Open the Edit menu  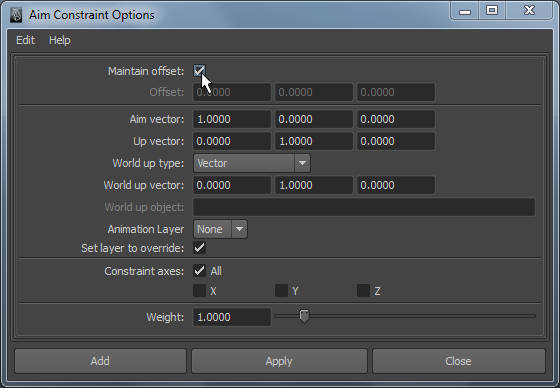[x=25, y=40]
